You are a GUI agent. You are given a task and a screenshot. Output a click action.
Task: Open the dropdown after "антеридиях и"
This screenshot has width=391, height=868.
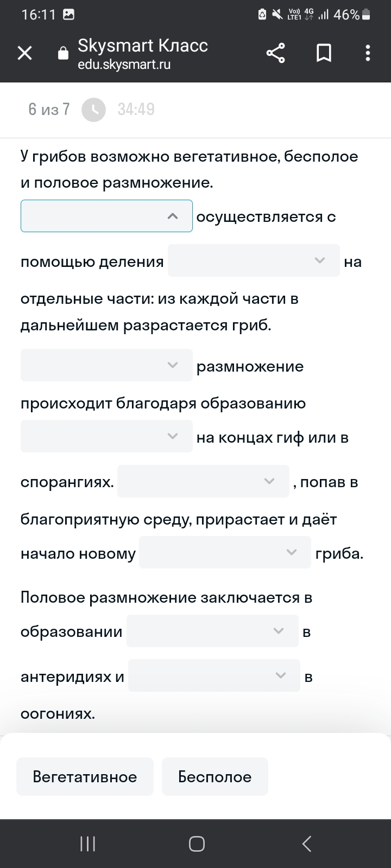pos(214,675)
